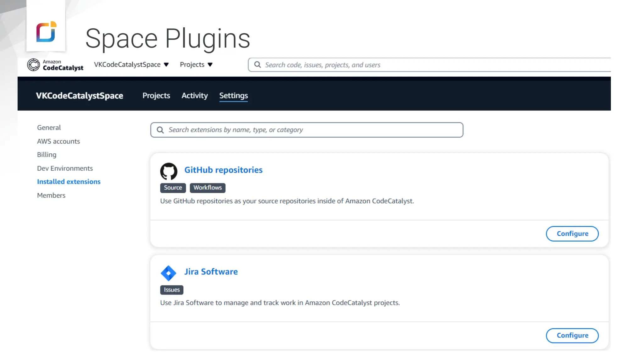The height and width of the screenshot is (362, 644).
Task: Configure the Jira Software extension
Action: point(572,336)
